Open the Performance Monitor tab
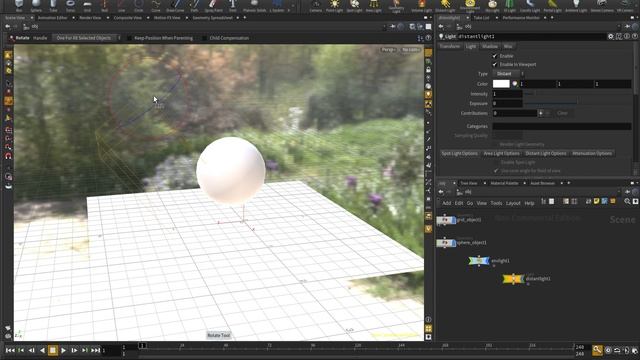The width and height of the screenshot is (640, 360). 521,18
